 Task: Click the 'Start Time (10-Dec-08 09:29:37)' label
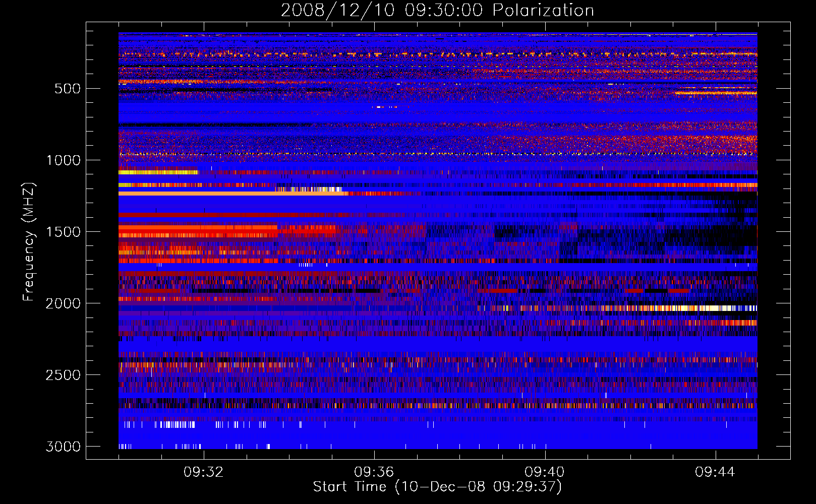tap(437, 487)
